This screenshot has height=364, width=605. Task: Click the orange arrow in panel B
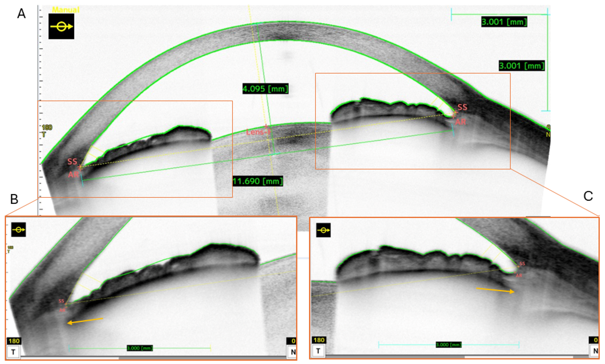tap(85, 321)
